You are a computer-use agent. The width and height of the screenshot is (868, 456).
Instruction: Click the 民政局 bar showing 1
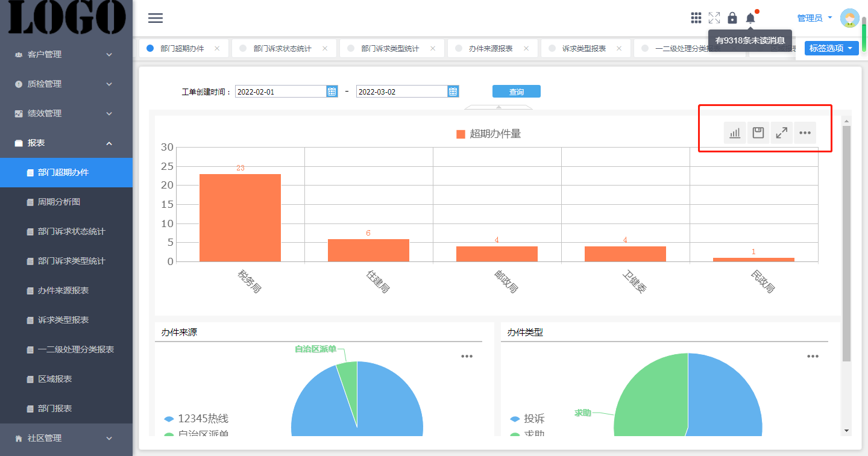tap(753, 260)
